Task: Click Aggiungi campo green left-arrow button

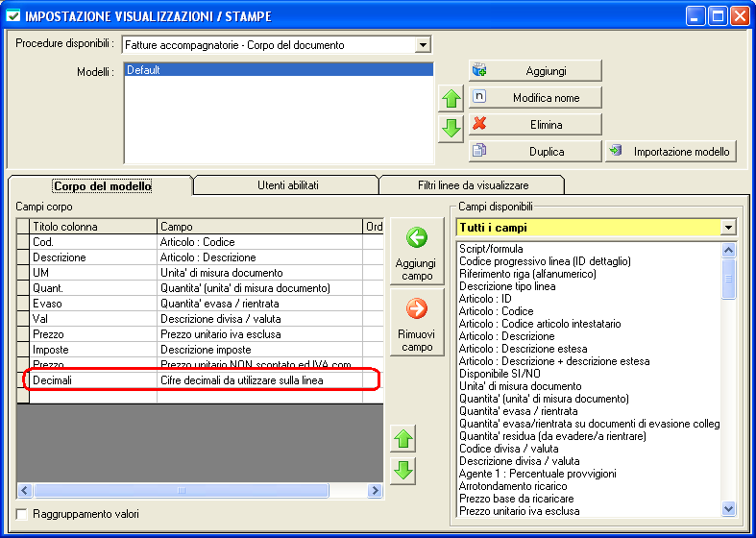Action: [x=417, y=251]
